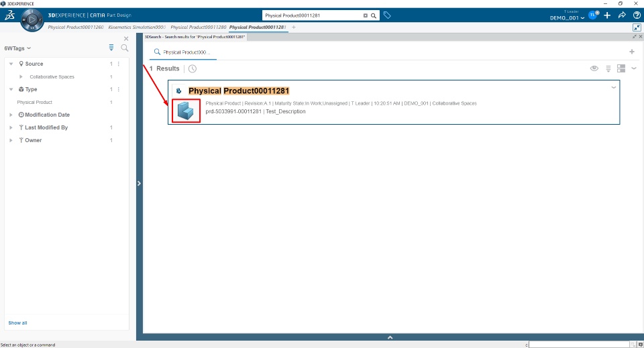The image size is (644, 348).
Task: Switch results view layout icon
Action: point(621,68)
